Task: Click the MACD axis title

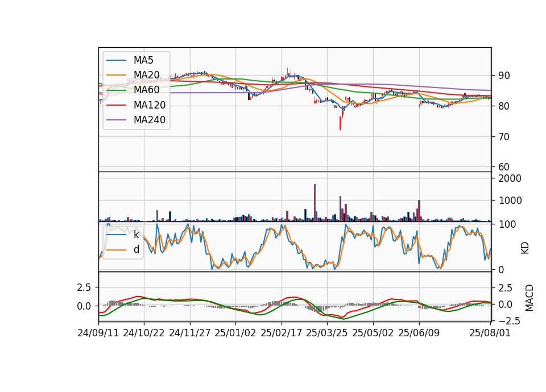Action: [x=530, y=298]
